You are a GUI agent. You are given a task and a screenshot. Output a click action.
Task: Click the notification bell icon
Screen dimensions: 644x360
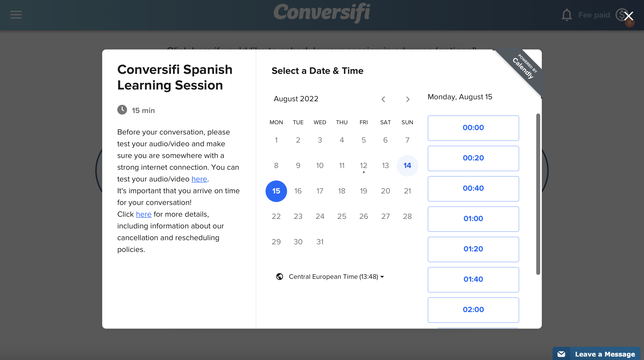pos(567,15)
